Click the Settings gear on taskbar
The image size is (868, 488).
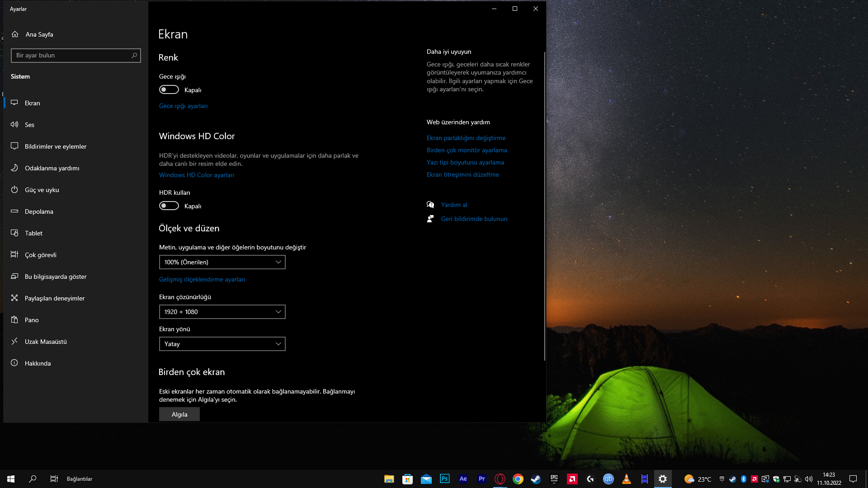click(663, 479)
